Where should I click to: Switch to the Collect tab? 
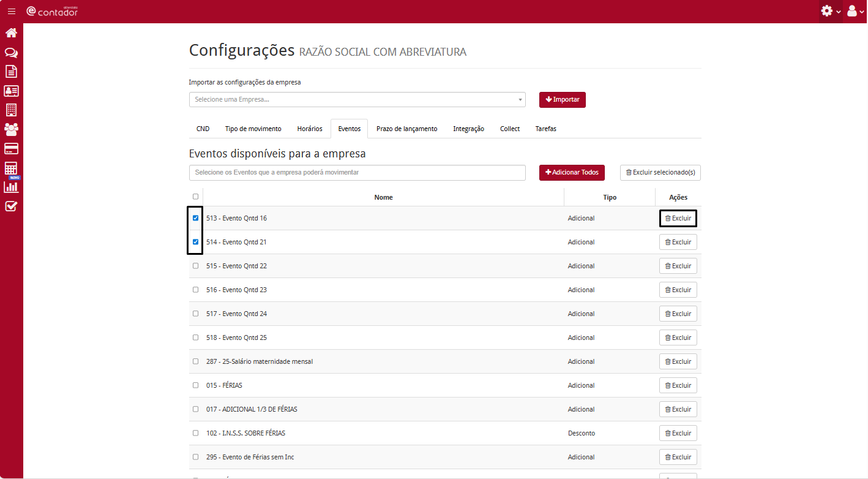pyautogui.click(x=510, y=129)
